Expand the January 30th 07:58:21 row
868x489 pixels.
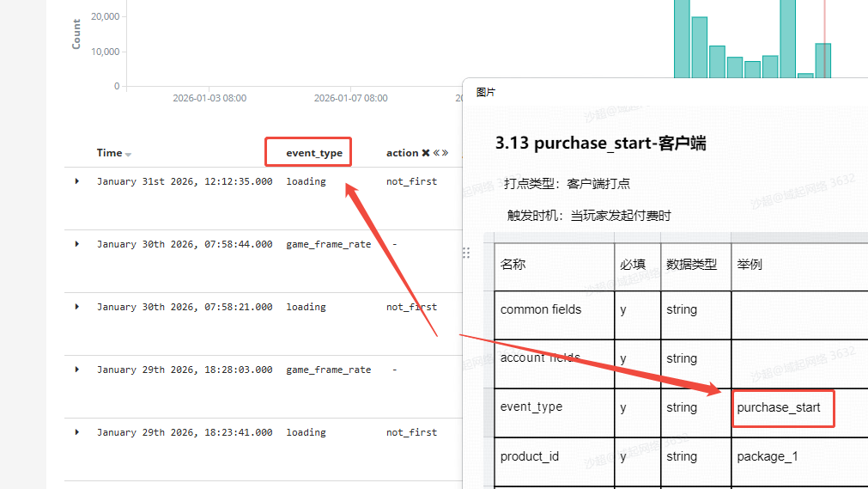pos(77,307)
